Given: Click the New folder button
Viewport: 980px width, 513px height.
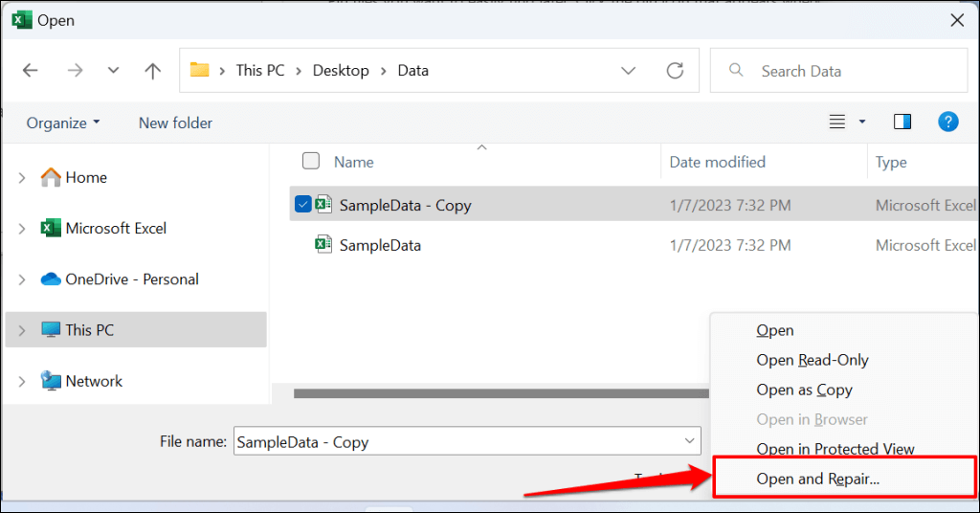Looking at the screenshot, I should pos(176,123).
